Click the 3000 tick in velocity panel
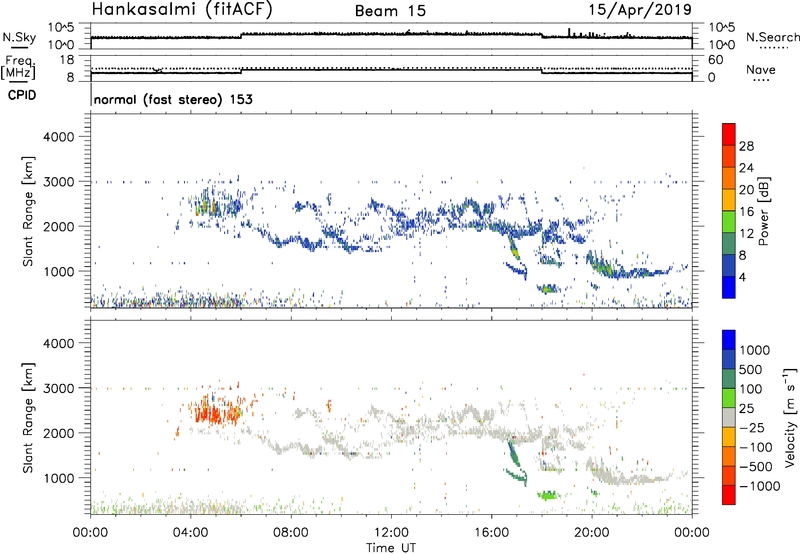Screen dimensions: 800x554 (x=59, y=388)
